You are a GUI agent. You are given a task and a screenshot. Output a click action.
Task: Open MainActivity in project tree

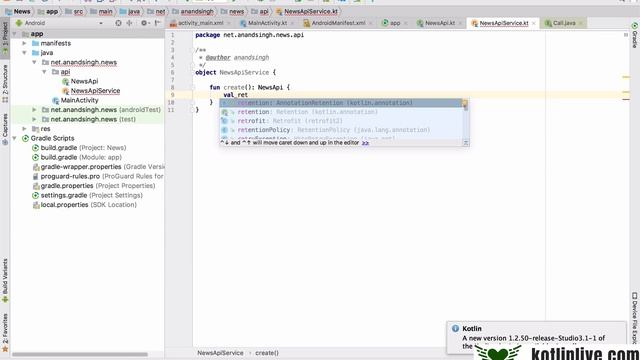coord(80,100)
